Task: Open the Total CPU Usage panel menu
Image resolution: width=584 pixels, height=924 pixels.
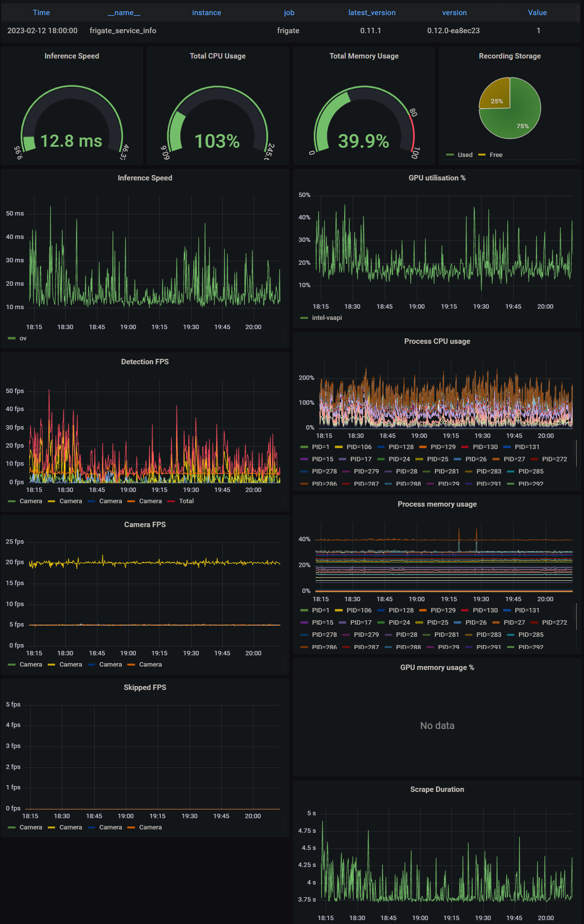Action: pos(217,56)
